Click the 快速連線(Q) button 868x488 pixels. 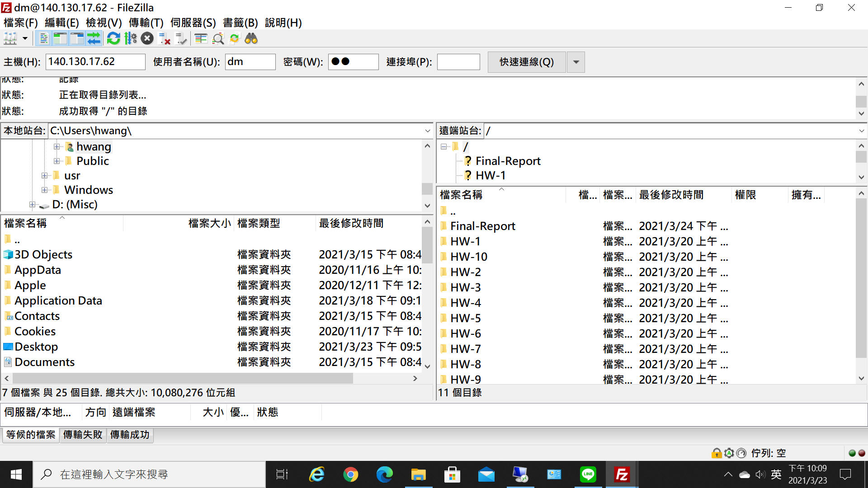click(527, 62)
